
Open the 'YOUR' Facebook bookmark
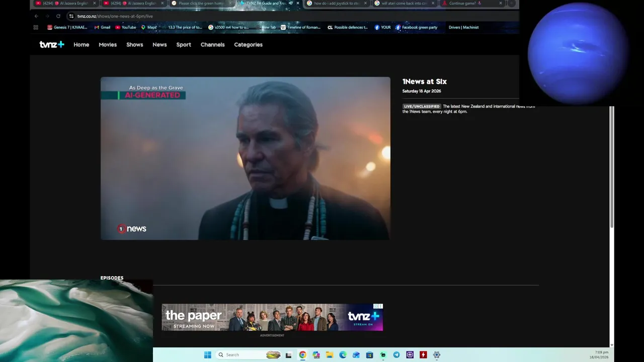tap(382, 27)
